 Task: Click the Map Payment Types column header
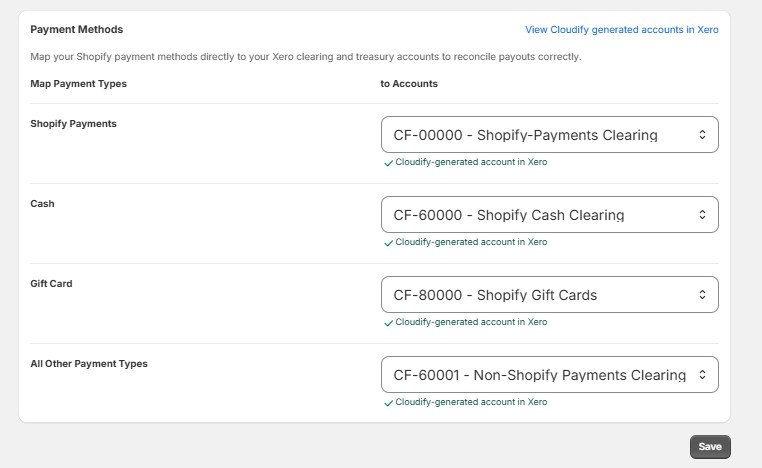78,84
